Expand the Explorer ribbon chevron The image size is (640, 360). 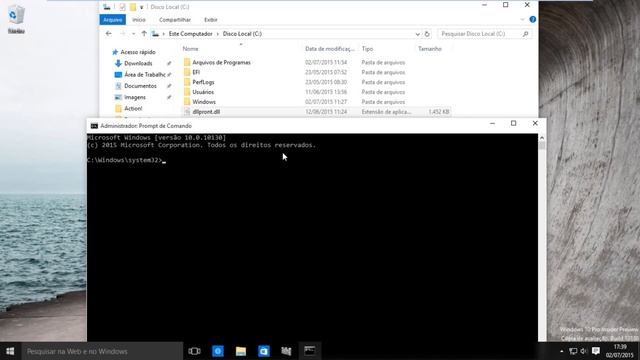tap(522, 19)
